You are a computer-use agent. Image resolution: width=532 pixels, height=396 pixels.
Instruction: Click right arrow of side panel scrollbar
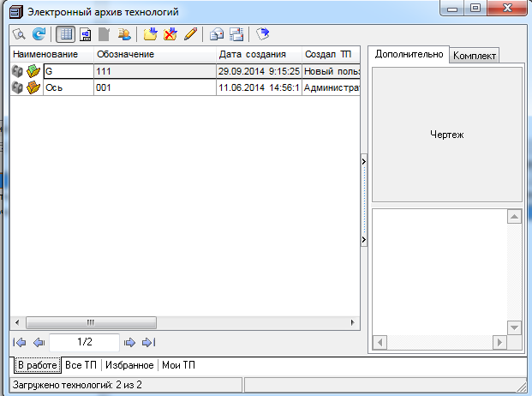499,342
